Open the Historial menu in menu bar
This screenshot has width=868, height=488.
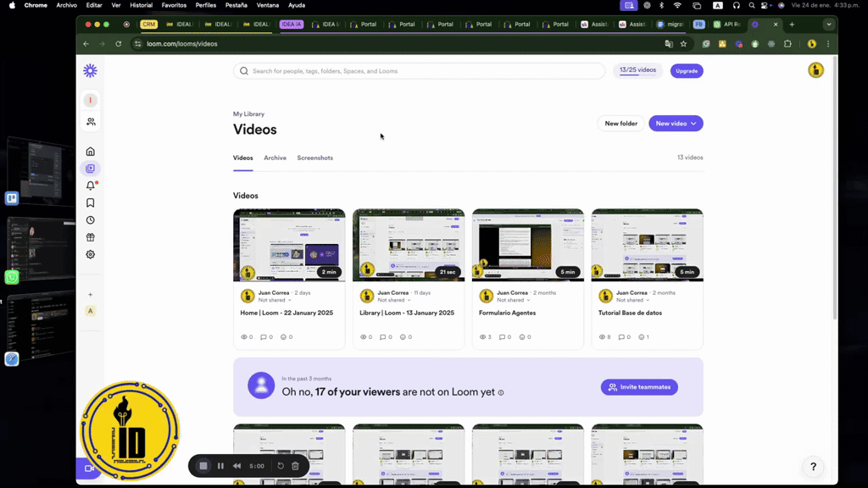[142, 5]
